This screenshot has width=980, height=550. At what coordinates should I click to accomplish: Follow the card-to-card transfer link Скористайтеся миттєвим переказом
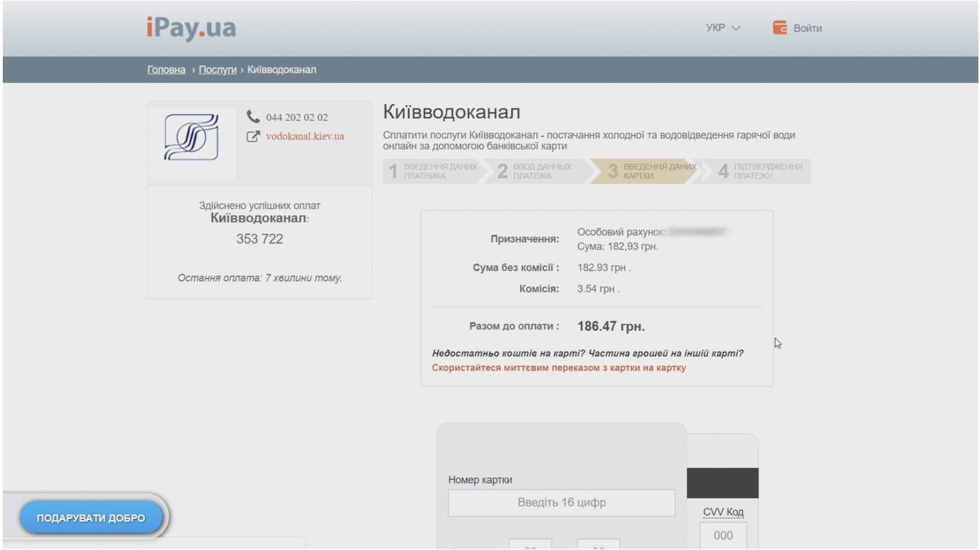click(559, 368)
